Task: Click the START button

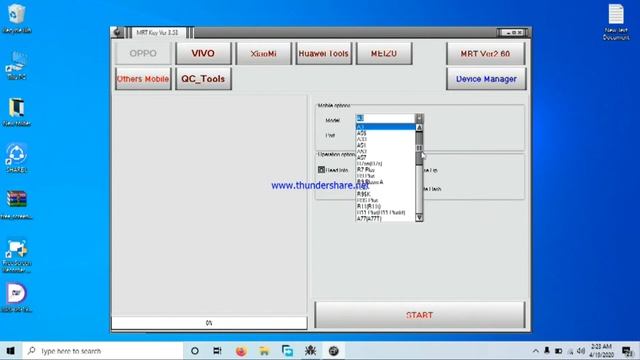Action: [x=420, y=315]
